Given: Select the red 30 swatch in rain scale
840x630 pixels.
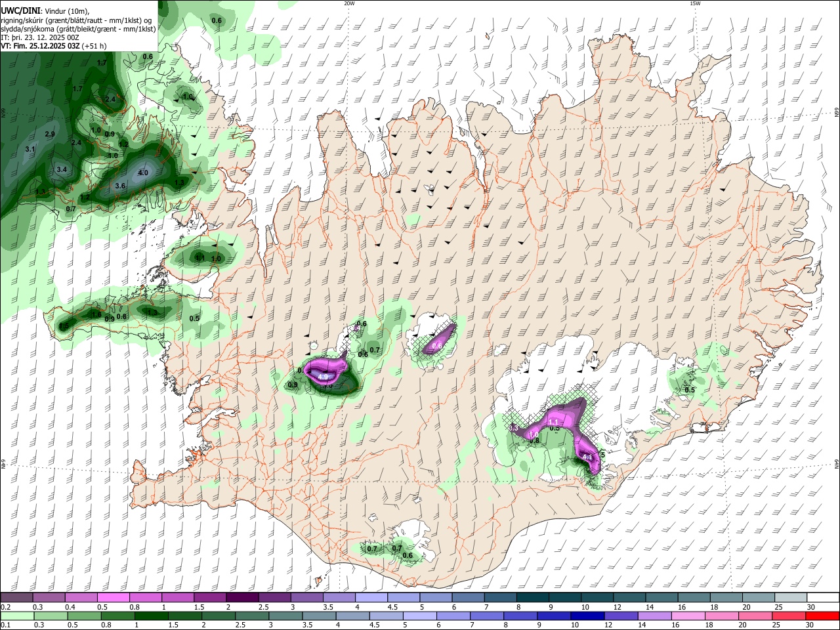Looking at the screenshot, I should pos(822,616).
